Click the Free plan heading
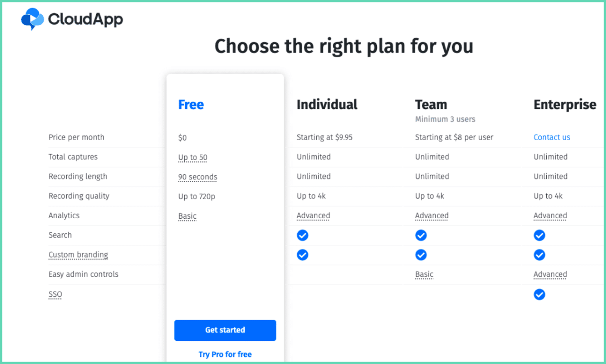606x364 pixels. [x=191, y=105]
